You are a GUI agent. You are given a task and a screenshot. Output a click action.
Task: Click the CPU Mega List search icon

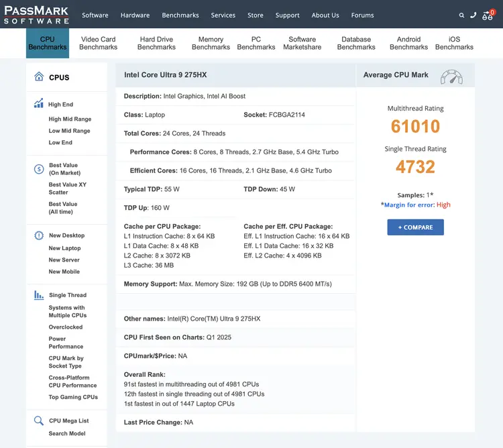(39, 421)
